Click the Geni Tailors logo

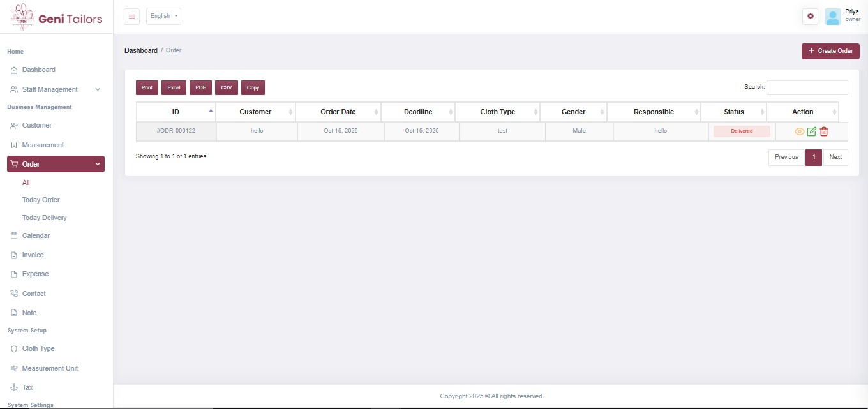click(56, 17)
